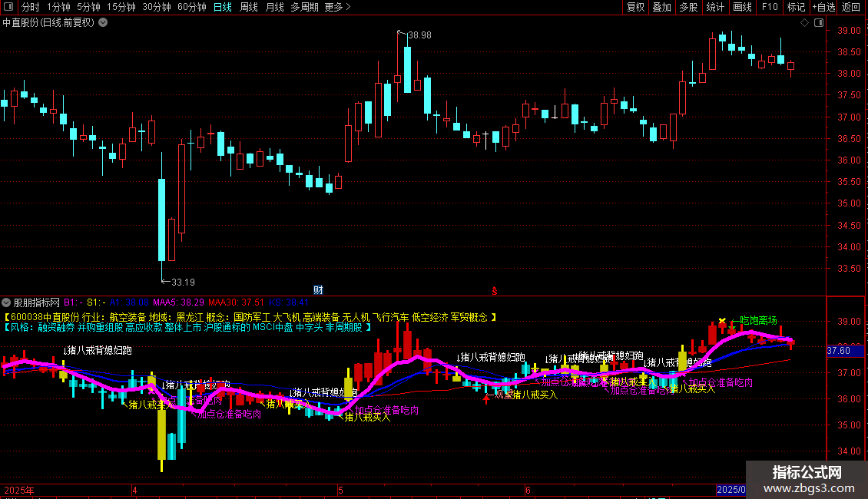Screen dimensions: 868x499
Task: Click the MAA5: 38.29 indicator value
Action: [178, 302]
